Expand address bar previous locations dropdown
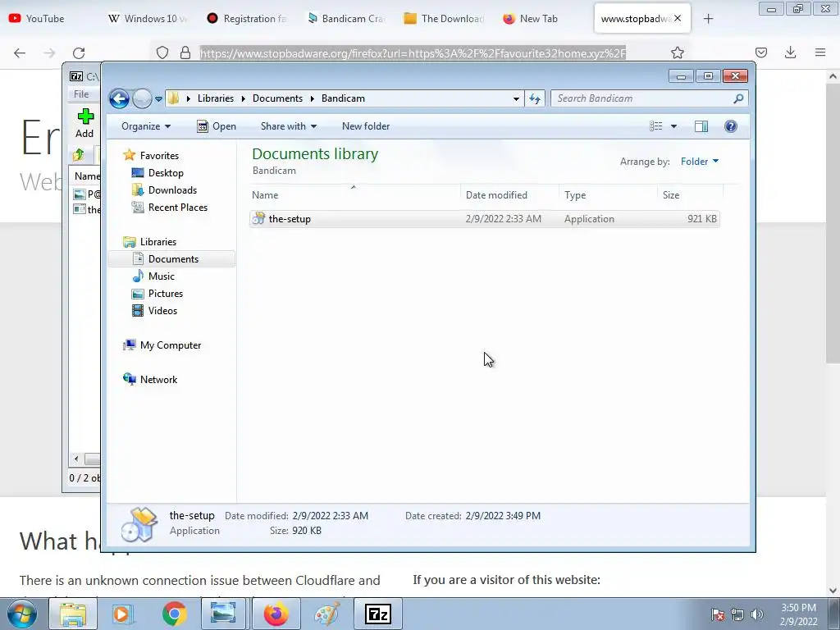840x630 pixels. (x=516, y=98)
